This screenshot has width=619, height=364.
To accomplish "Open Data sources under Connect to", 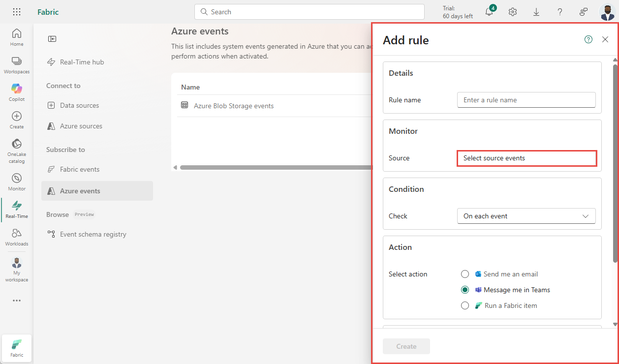I will click(x=79, y=105).
